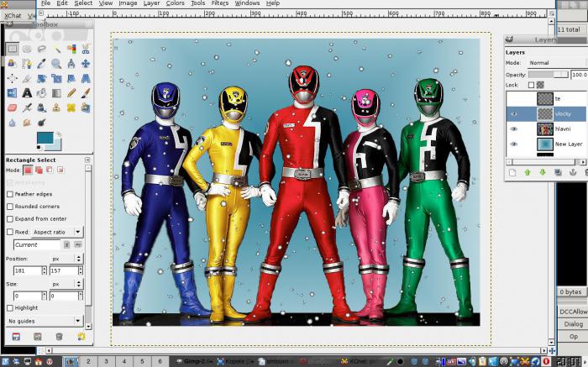Click the DCCAllow button in XChat window
This screenshot has width=588, height=367.
click(573, 312)
